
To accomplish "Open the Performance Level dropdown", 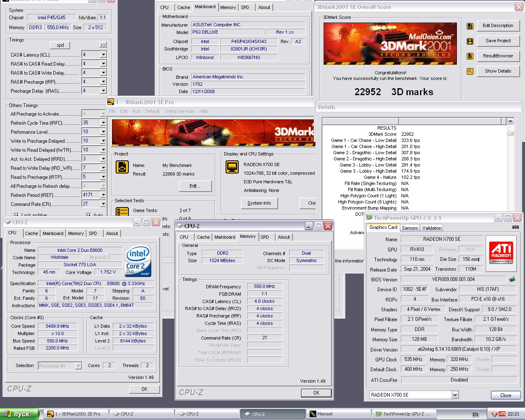I will coord(103,132).
